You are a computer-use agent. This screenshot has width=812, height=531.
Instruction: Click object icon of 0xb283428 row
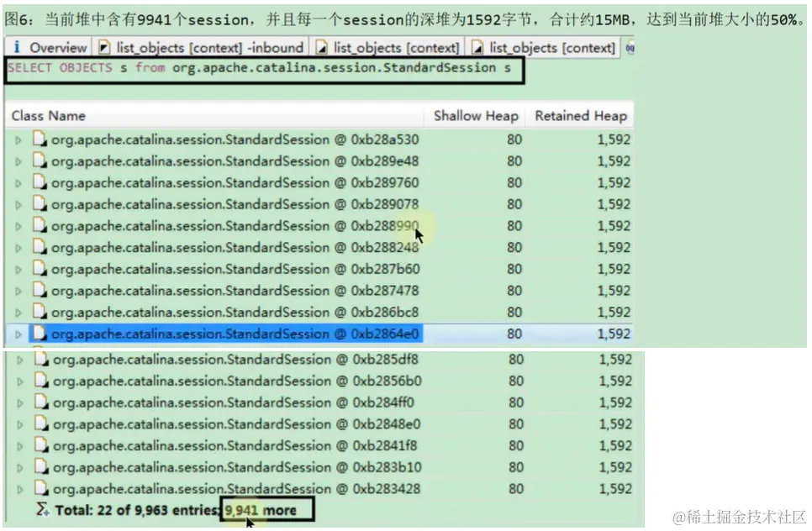click(41, 488)
